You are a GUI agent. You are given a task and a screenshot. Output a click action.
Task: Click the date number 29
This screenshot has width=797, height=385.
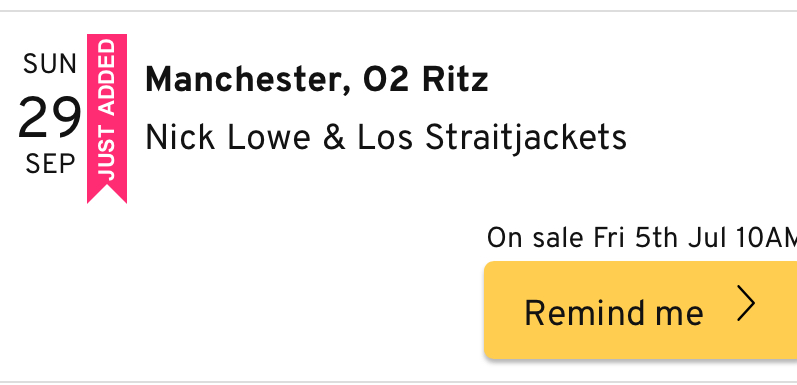point(49,119)
